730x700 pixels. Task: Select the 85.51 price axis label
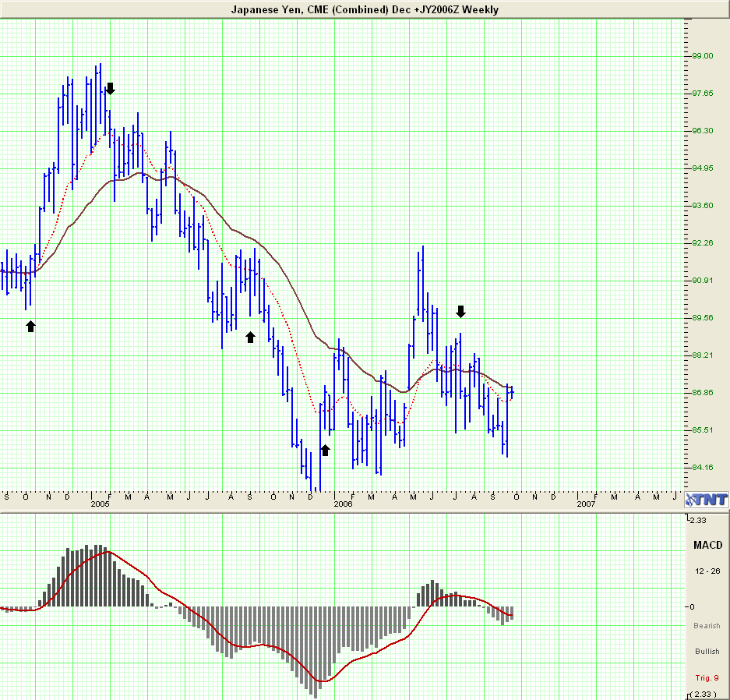[703, 430]
